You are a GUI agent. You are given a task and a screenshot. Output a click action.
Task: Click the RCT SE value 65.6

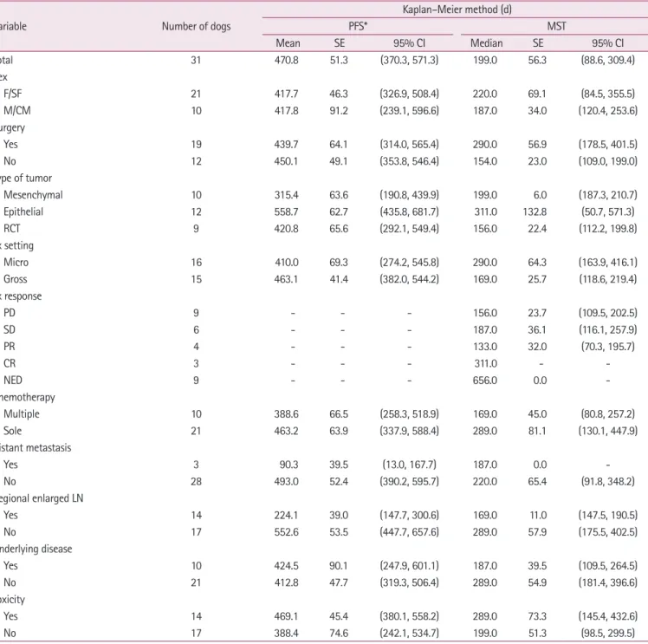[x=339, y=229]
